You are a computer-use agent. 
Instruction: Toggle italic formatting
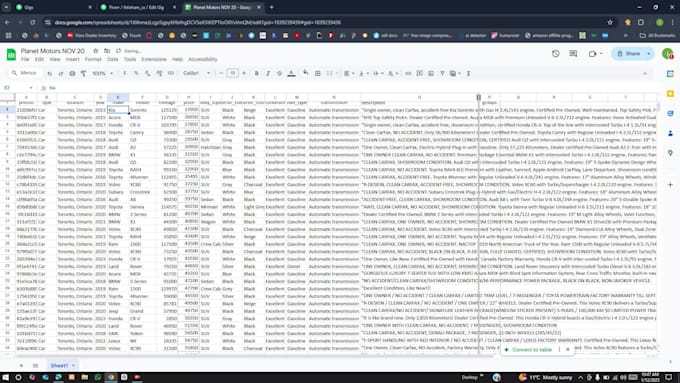pyautogui.click(x=268, y=73)
